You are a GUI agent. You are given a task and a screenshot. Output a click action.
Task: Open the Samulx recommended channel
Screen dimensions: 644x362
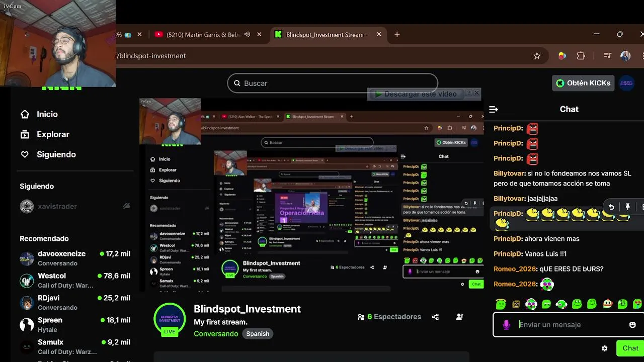tap(75, 346)
